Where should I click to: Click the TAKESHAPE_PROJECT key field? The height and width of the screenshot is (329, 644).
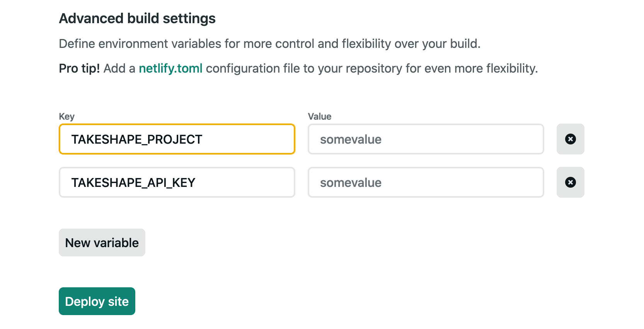[x=177, y=139]
